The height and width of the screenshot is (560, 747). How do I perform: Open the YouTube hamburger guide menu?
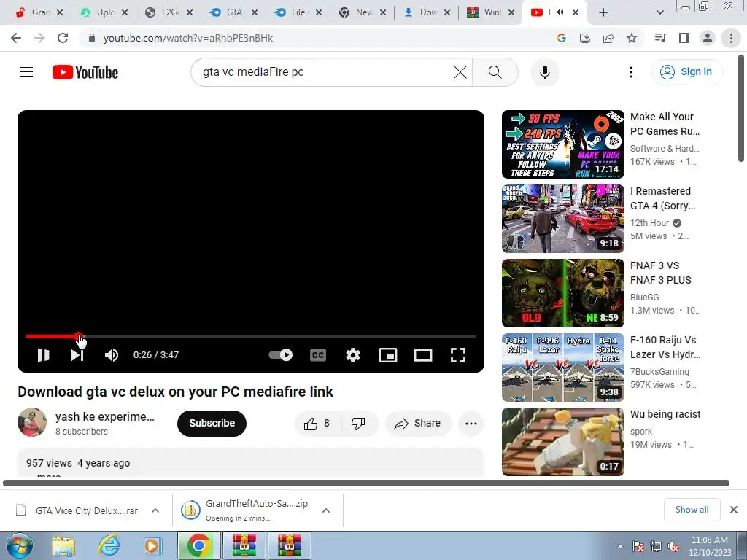click(26, 72)
